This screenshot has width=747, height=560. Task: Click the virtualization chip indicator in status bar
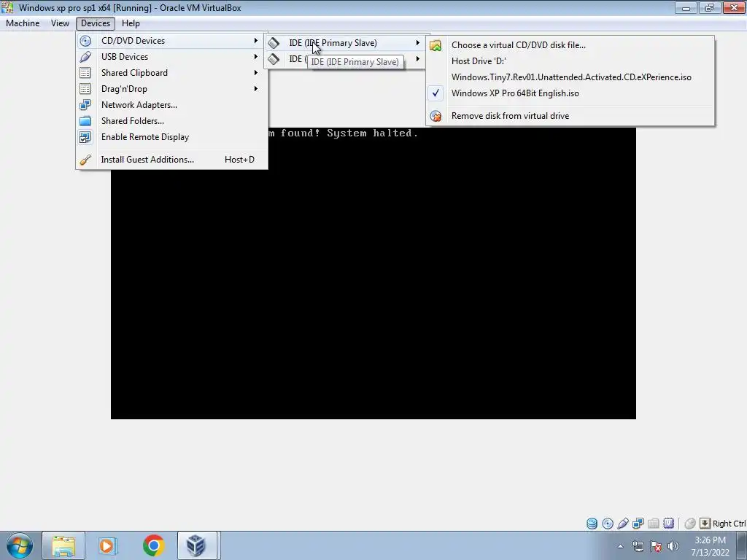tap(669, 524)
